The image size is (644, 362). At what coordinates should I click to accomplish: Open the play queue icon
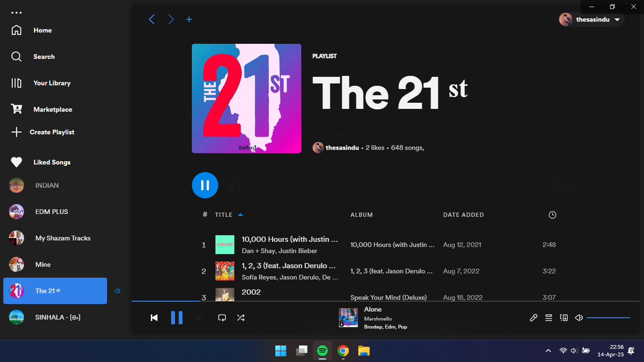point(549,318)
